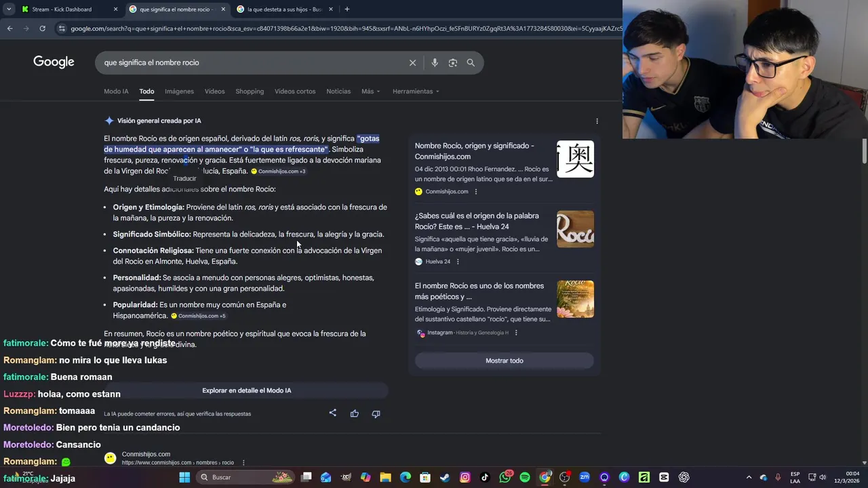Reload the current page
This screenshot has height=488, width=868.
point(42,28)
